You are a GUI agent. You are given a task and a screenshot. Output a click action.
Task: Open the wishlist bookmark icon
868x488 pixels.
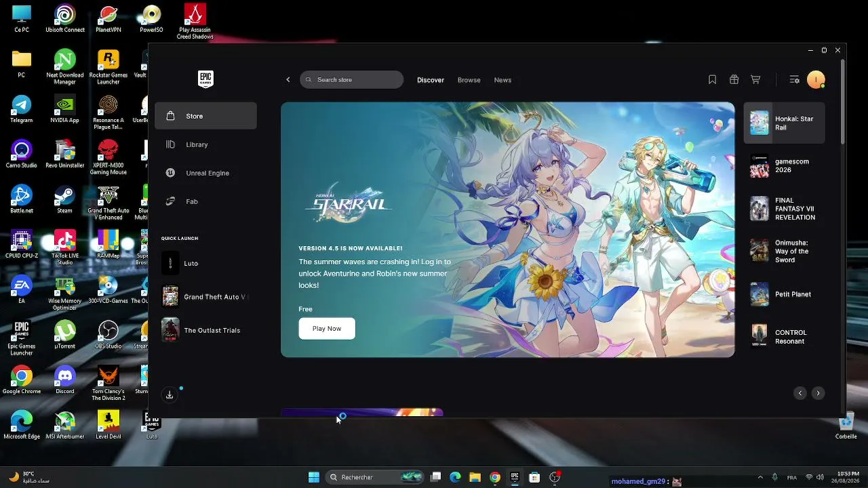pos(712,80)
